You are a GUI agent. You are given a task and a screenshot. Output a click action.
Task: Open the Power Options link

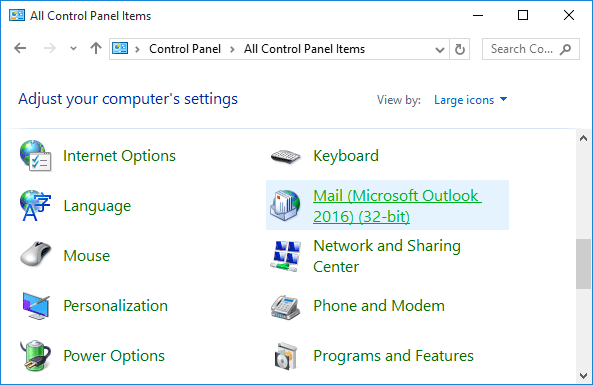pyautogui.click(x=114, y=356)
